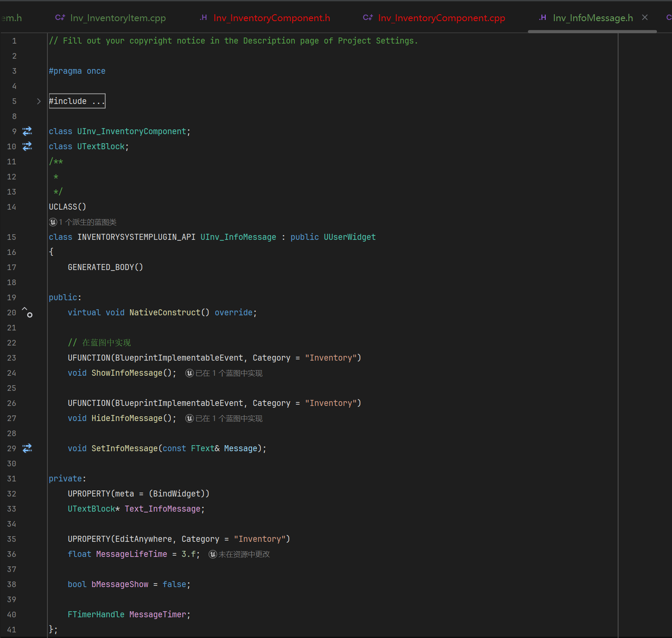Open the '未在资源中更改' hint on MessageLifeTime

244,554
